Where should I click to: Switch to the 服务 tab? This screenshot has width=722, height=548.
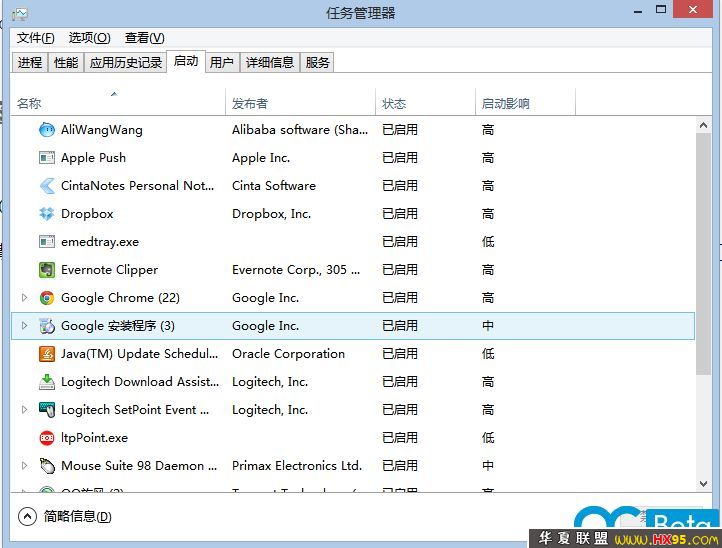(317, 62)
